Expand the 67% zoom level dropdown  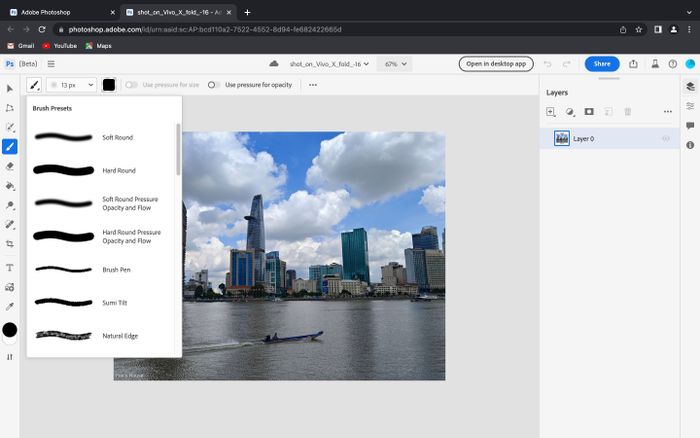(x=394, y=64)
